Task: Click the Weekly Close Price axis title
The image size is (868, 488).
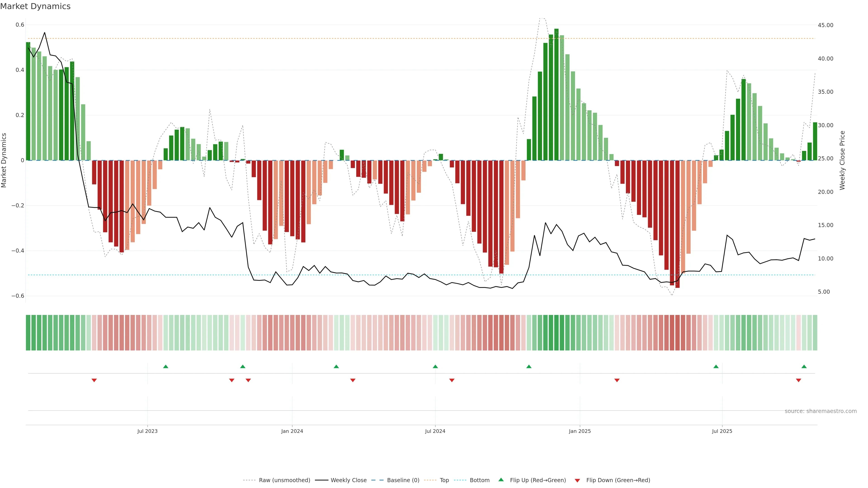Action: 842,160
